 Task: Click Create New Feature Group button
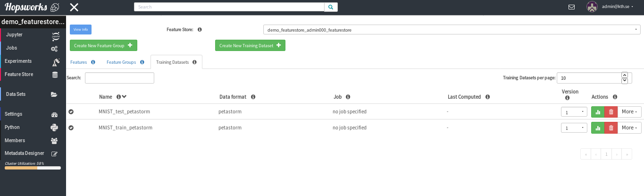point(103,46)
